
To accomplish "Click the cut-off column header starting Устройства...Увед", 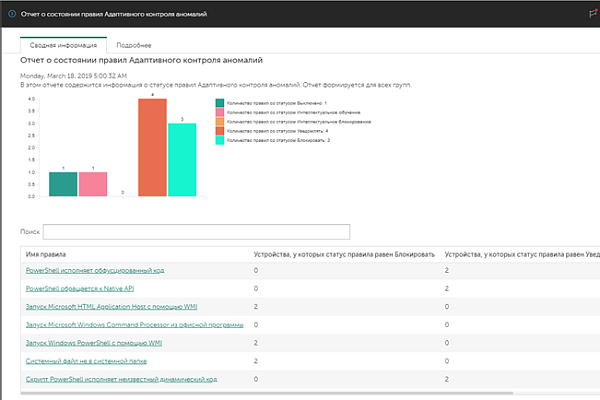I will pos(522,254).
